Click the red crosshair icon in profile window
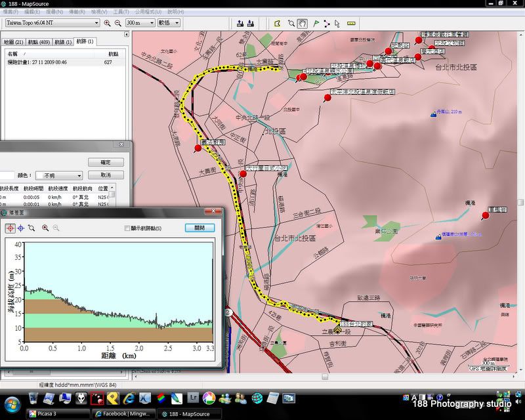The image size is (525, 420). pyautogui.click(x=10, y=228)
